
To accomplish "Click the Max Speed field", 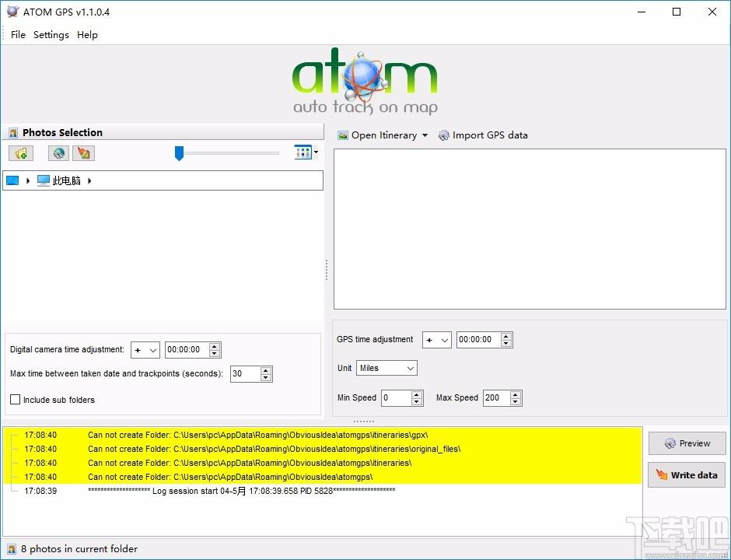I will pyautogui.click(x=496, y=397).
